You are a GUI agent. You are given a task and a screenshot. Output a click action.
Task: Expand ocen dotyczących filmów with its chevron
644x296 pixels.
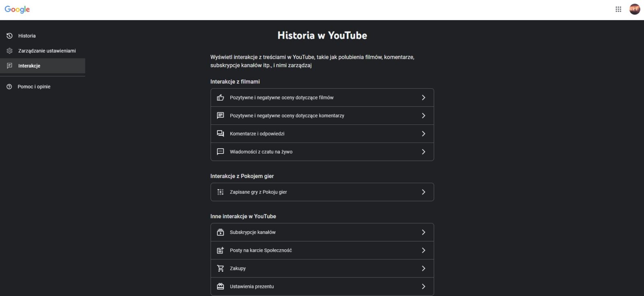(x=423, y=97)
